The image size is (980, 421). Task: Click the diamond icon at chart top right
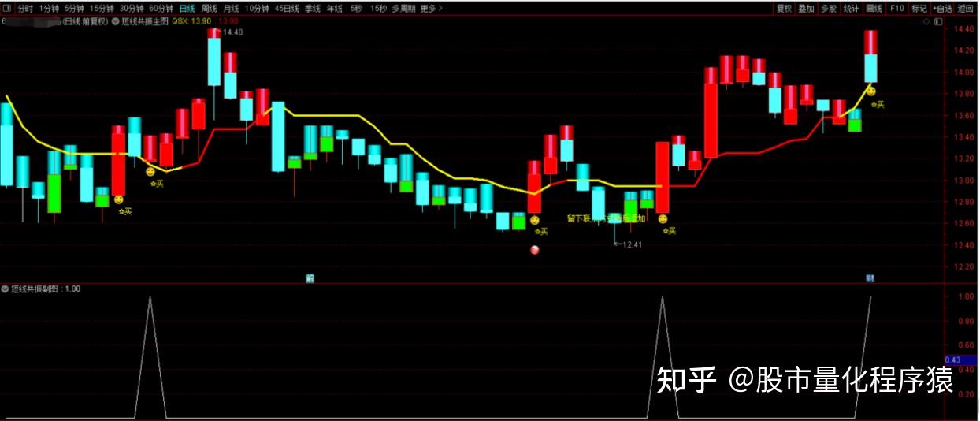[x=926, y=22]
